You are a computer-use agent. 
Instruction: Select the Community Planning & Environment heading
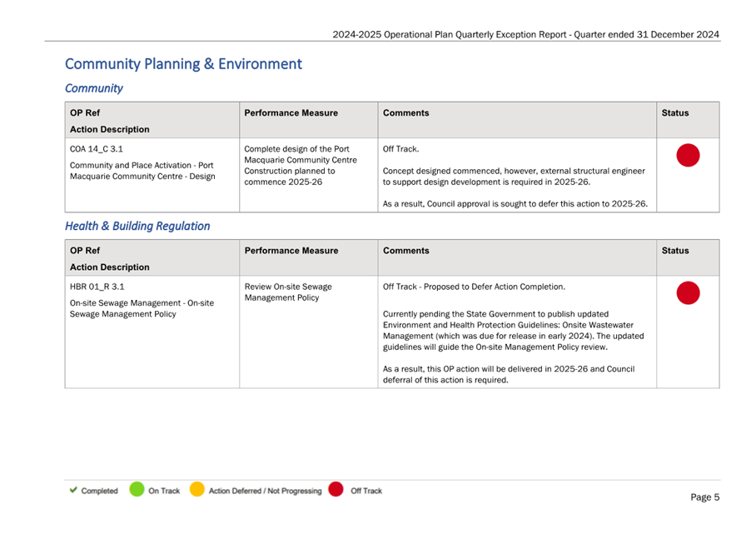click(183, 64)
